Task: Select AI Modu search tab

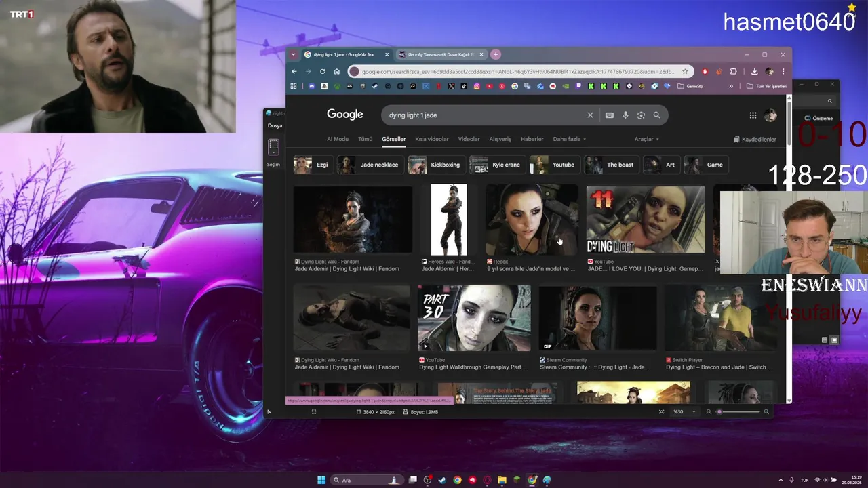Action: [338, 139]
